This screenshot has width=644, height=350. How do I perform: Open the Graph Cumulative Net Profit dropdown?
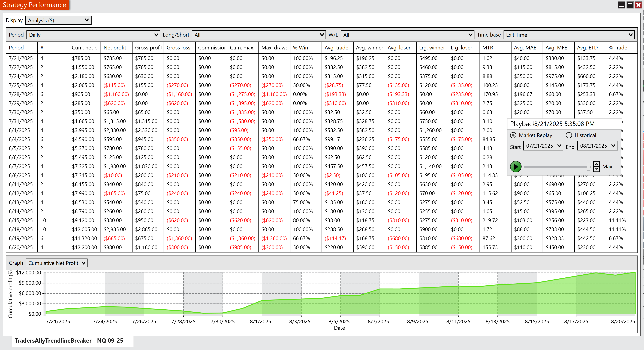(56, 263)
